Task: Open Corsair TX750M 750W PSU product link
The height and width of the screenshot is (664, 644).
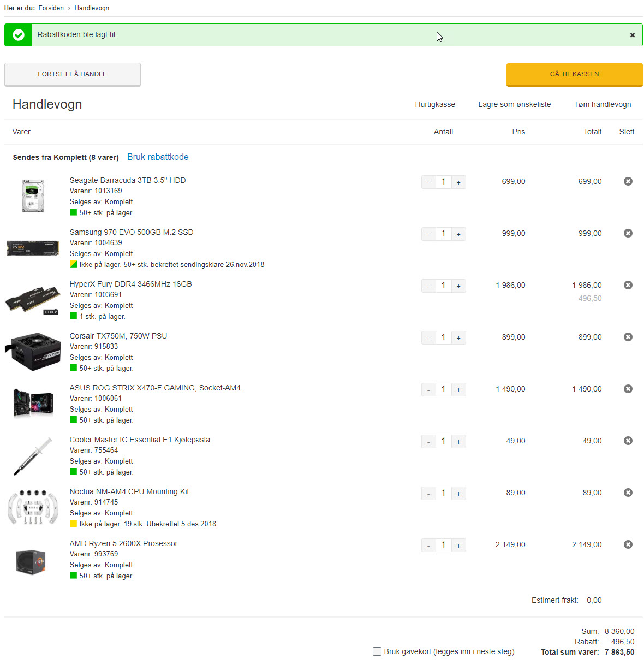Action: point(118,336)
